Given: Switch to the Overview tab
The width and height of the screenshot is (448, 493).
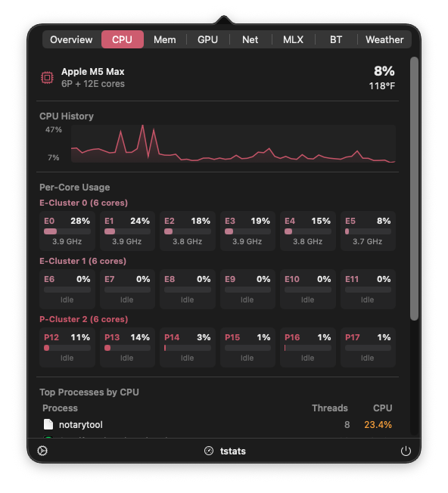Looking at the screenshot, I should (71, 39).
